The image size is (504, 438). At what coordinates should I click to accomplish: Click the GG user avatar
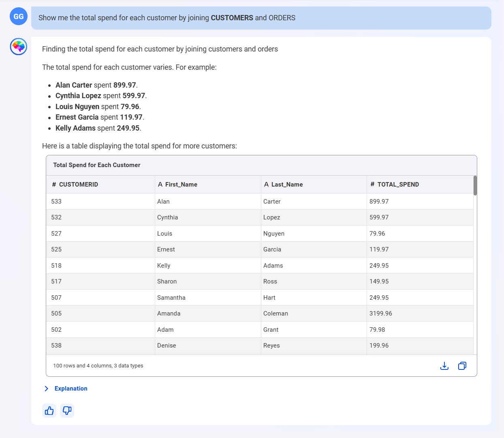[19, 17]
